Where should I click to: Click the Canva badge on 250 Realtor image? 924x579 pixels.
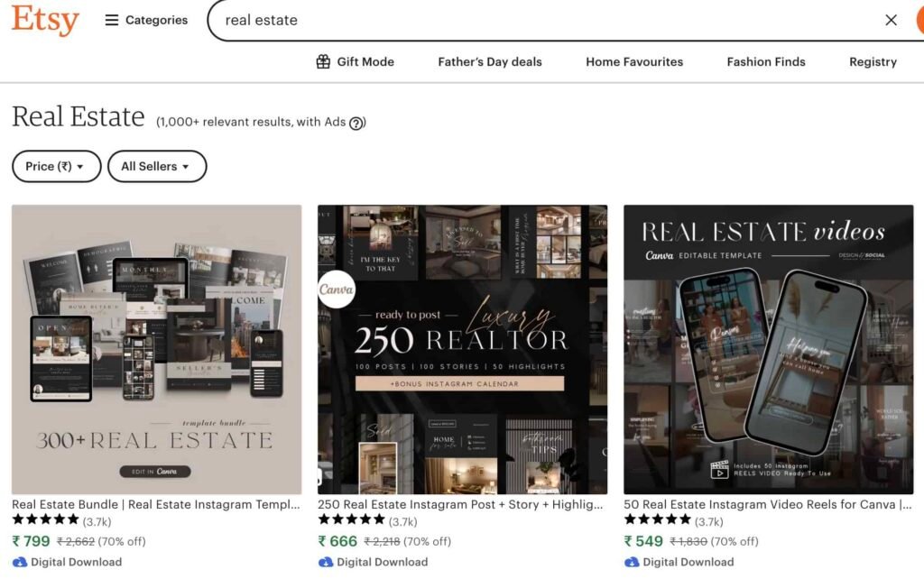(x=336, y=290)
